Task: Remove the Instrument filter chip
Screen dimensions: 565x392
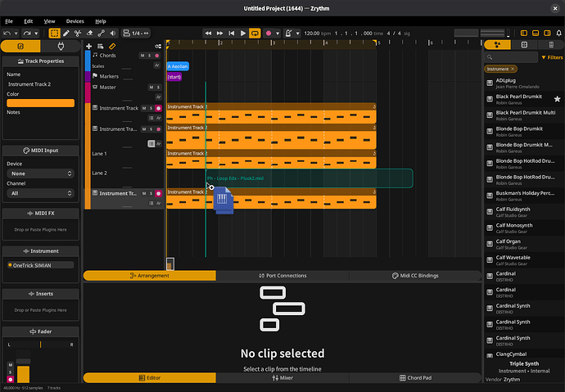Action: [513, 69]
